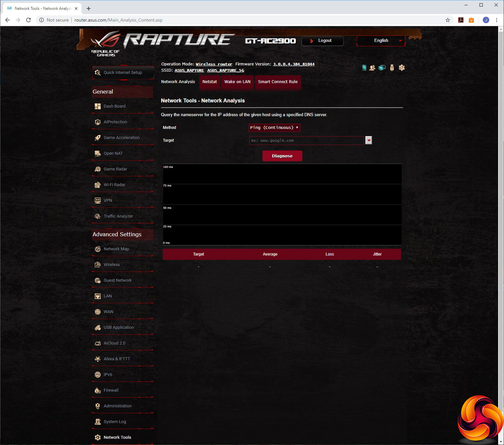Screen dimensions: 504x445
Task: Open Network Map via its globe icon
Action: point(97,249)
